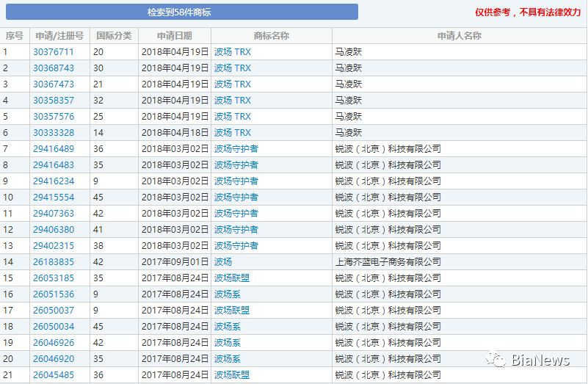
Task: Open registration number 29415554
Action: (x=54, y=197)
